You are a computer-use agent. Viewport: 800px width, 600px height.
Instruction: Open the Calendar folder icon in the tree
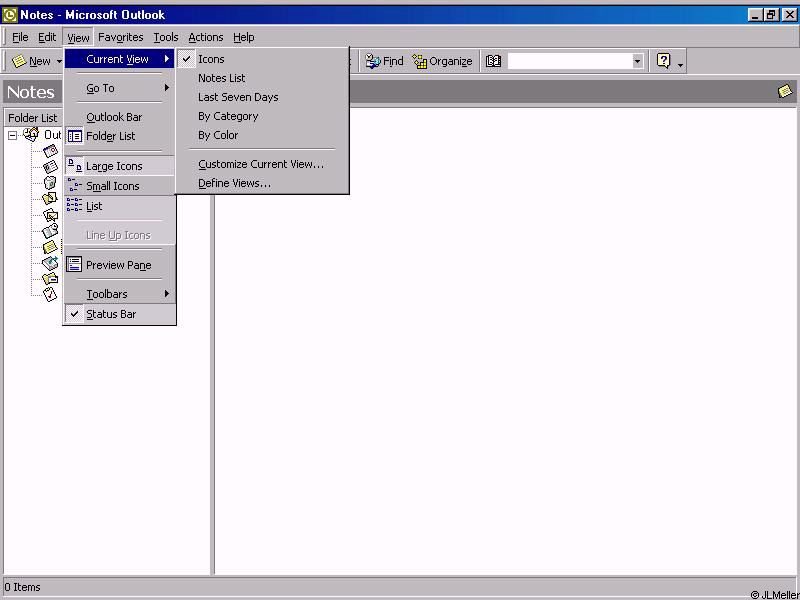coord(50,151)
